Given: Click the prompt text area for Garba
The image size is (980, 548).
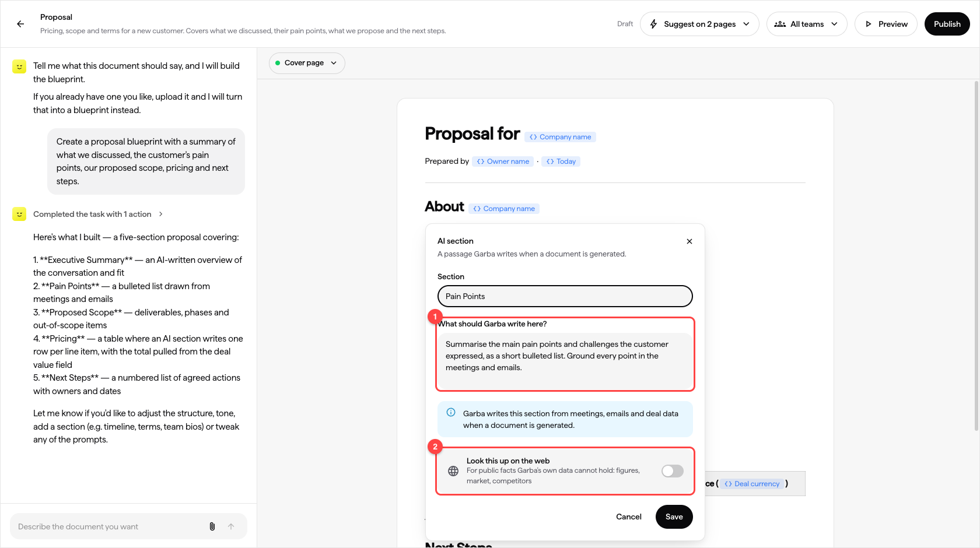Looking at the screenshot, I should coord(565,361).
